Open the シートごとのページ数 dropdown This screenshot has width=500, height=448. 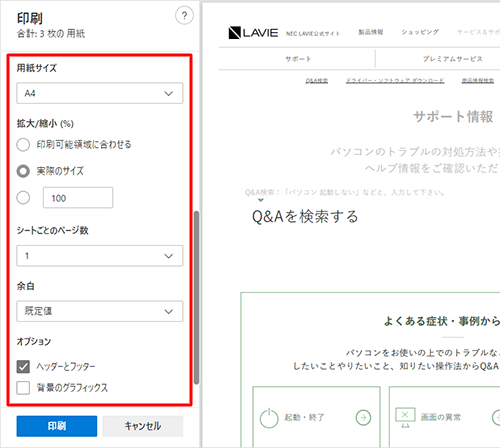100,256
